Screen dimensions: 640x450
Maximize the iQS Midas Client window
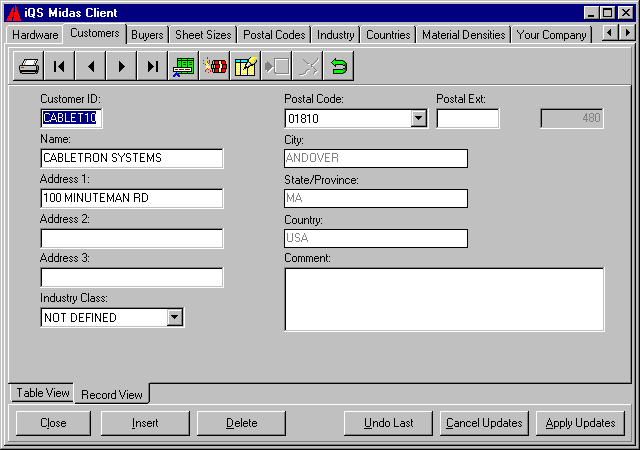coord(607,13)
